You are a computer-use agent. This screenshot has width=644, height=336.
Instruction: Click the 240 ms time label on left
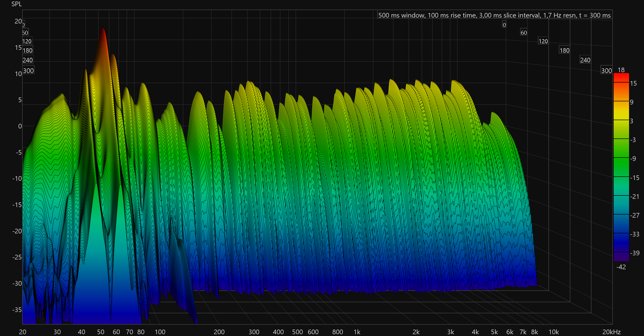pos(28,60)
